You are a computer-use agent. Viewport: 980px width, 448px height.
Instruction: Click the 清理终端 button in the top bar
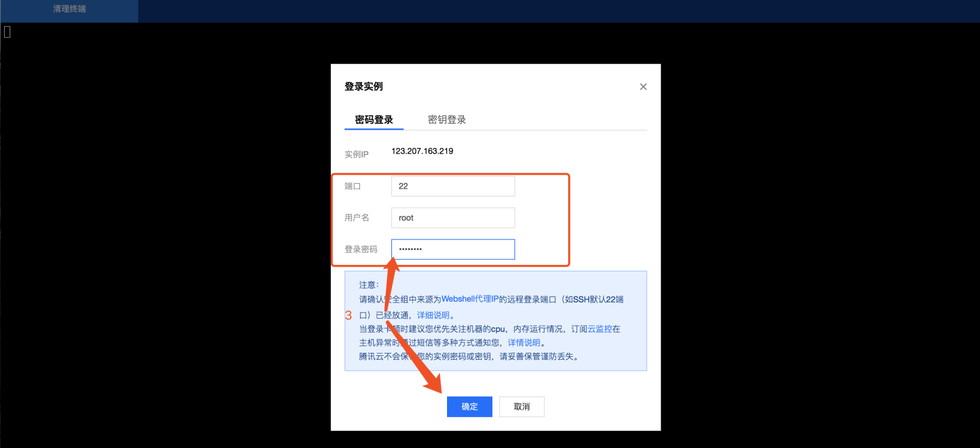click(69, 9)
